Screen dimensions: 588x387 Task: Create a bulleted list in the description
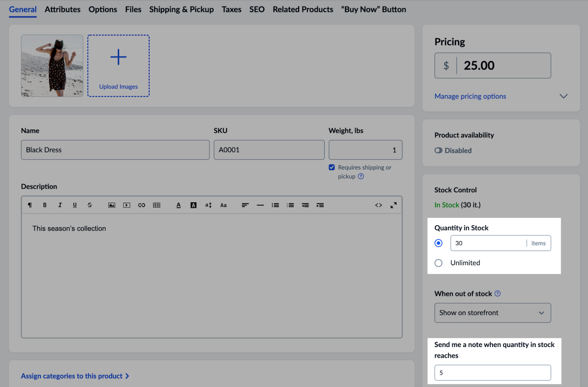(275, 205)
